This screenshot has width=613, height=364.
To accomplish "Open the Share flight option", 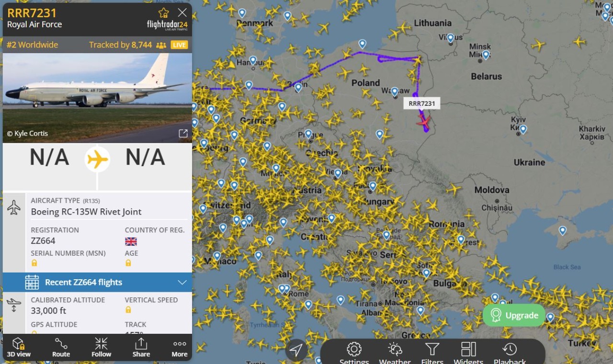I will coord(141,348).
